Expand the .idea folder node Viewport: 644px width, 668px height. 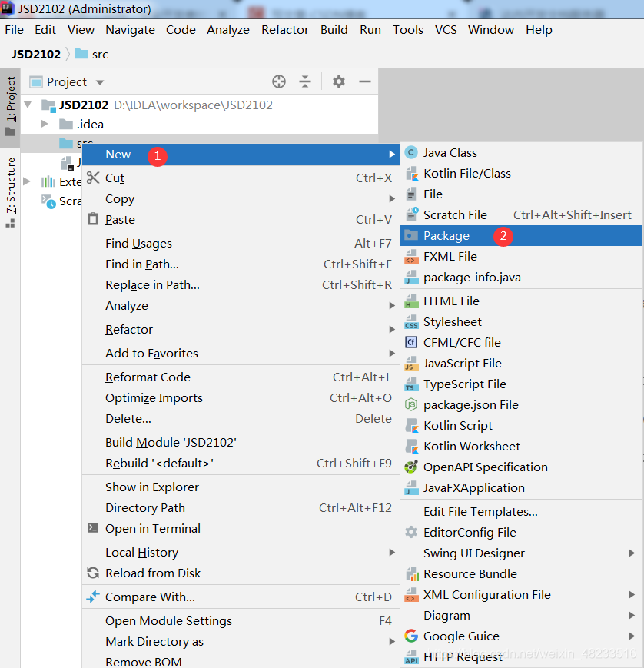(44, 124)
